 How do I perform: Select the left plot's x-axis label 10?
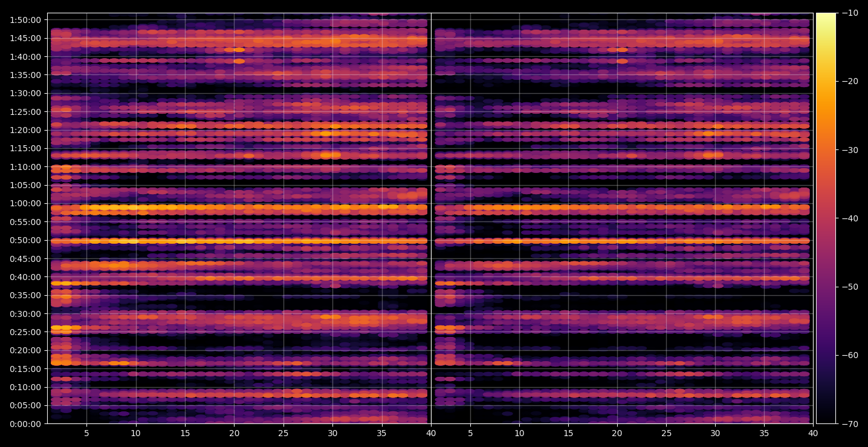click(135, 433)
